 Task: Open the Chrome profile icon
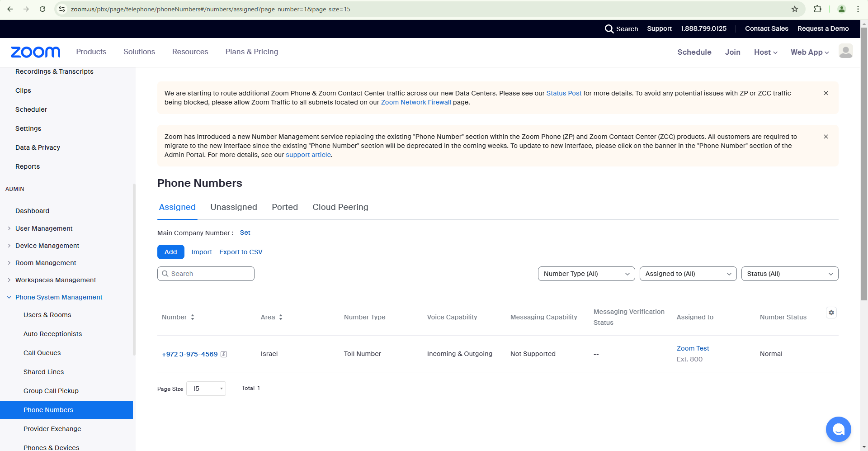point(842,9)
